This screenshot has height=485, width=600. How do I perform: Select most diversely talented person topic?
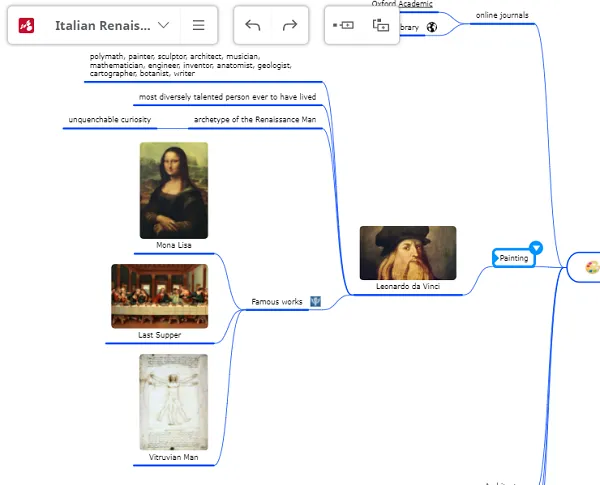click(227, 97)
